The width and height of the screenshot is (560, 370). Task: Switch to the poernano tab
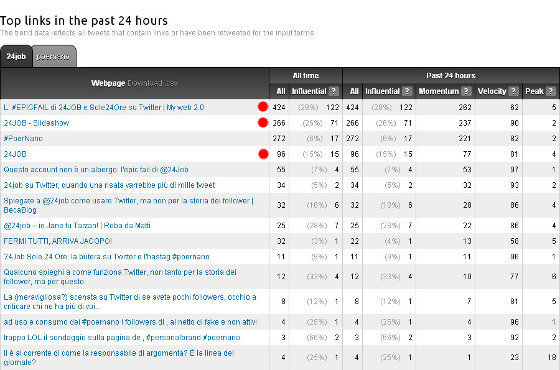point(54,56)
